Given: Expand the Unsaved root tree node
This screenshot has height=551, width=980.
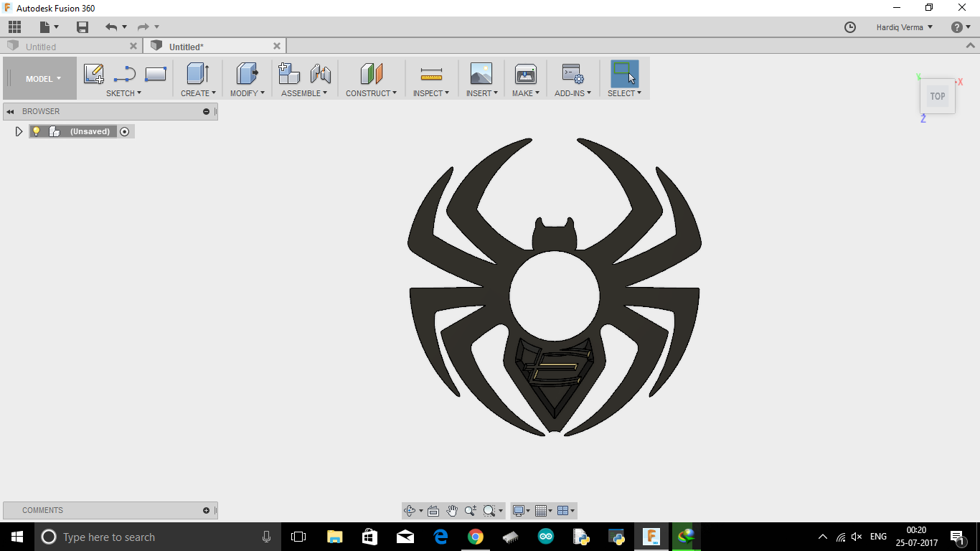Looking at the screenshot, I should (x=19, y=131).
